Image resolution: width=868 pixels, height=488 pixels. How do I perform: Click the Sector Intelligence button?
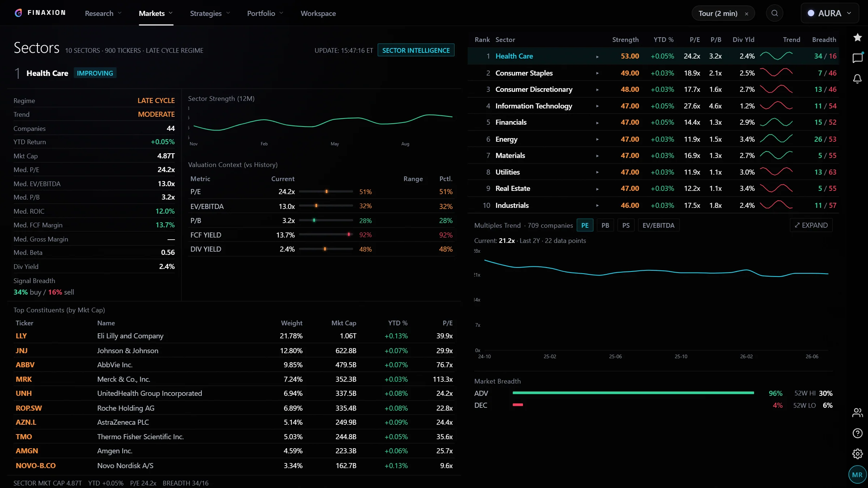[416, 50]
